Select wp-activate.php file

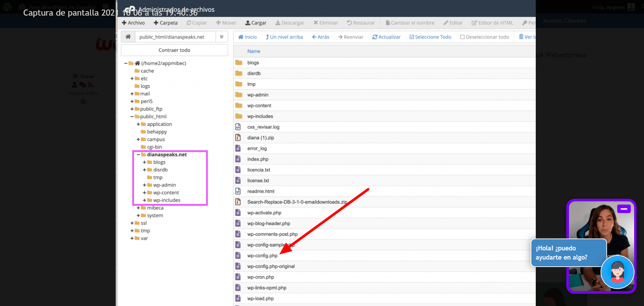pos(264,213)
